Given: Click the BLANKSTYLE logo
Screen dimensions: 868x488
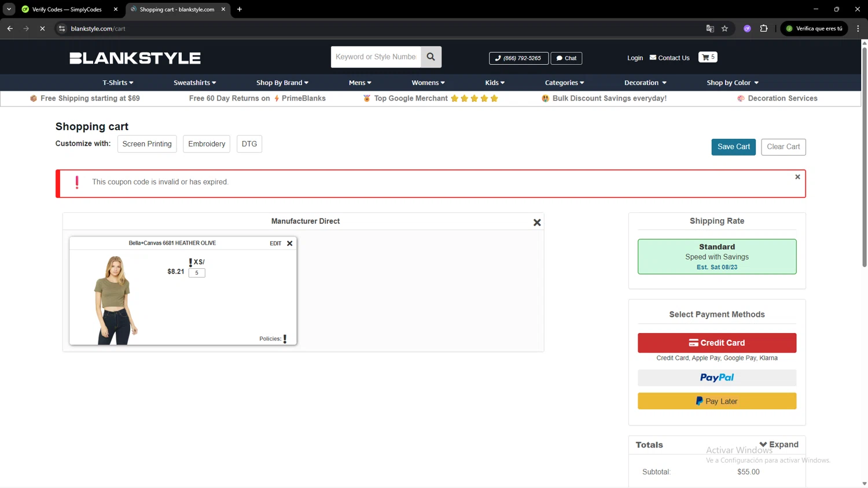Looking at the screenshot, I should 135,58.
